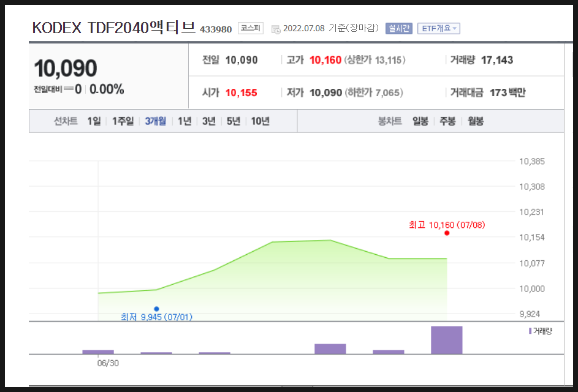Click the large current price 10,090
Screen dimensions: 578x392
pos(66,69)
